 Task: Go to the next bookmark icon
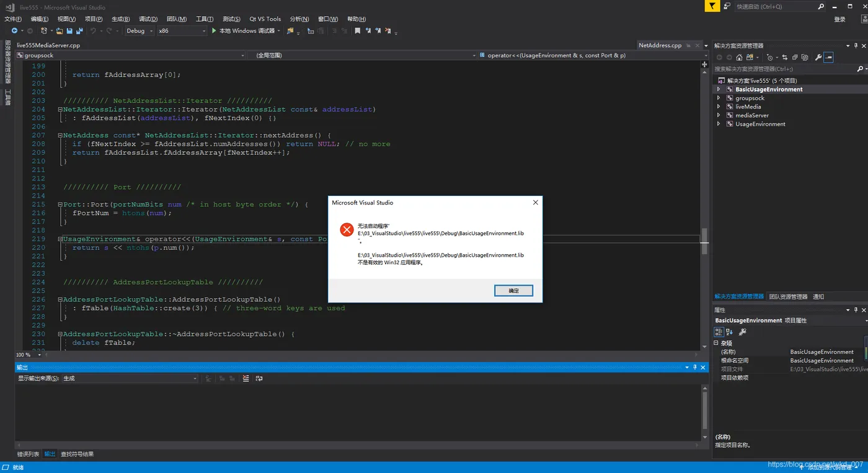378,31
